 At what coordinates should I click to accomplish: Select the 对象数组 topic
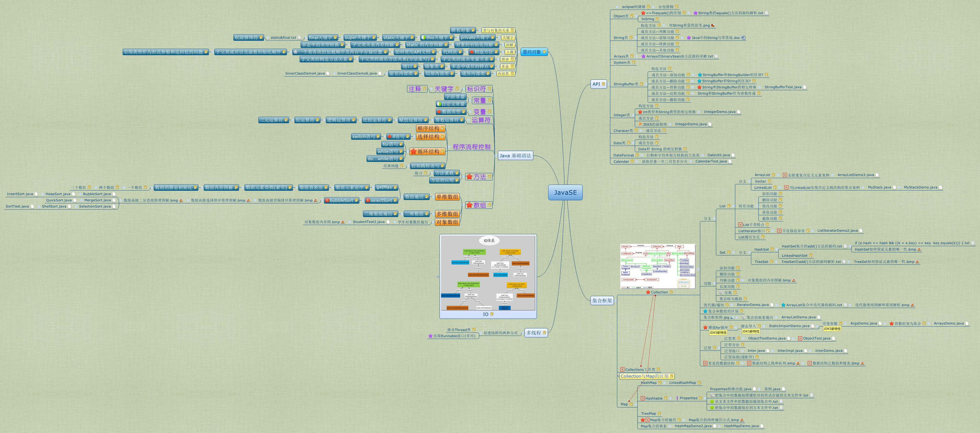click(447, 222)
